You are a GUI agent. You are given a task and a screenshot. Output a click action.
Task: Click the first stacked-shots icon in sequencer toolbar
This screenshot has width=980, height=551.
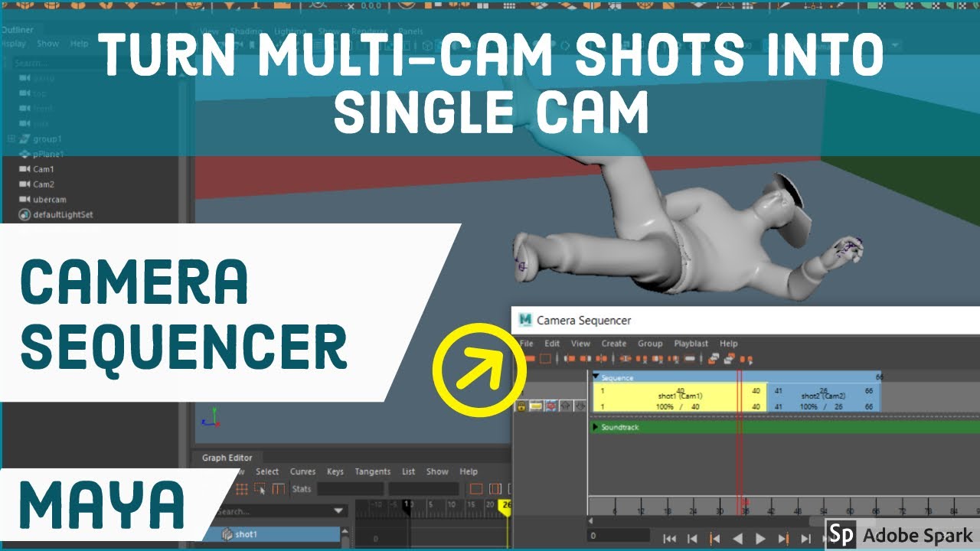[x=713, y=358]
